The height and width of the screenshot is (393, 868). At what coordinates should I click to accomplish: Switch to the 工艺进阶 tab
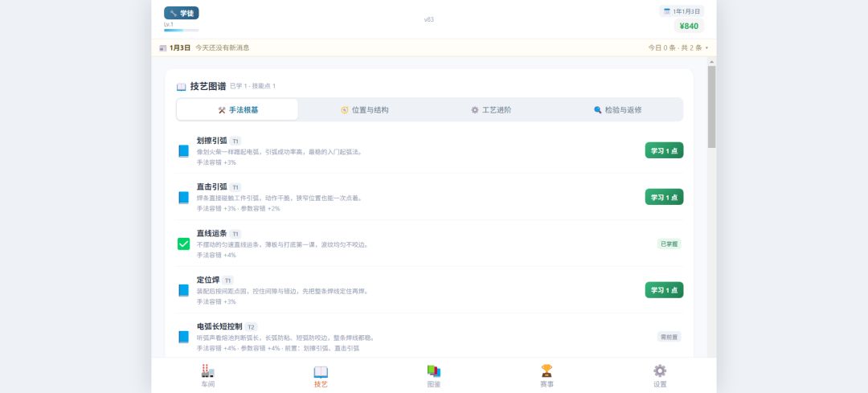(x=491, y=109)
